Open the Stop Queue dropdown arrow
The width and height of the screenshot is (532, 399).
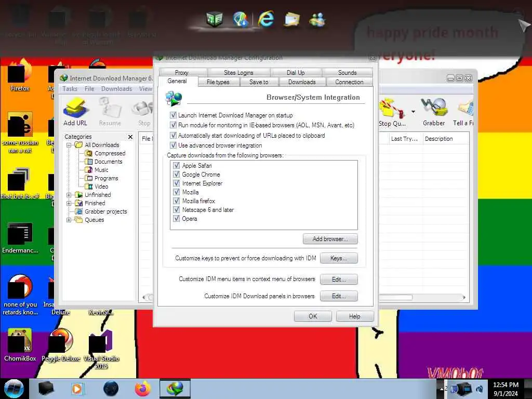[413, 112]
